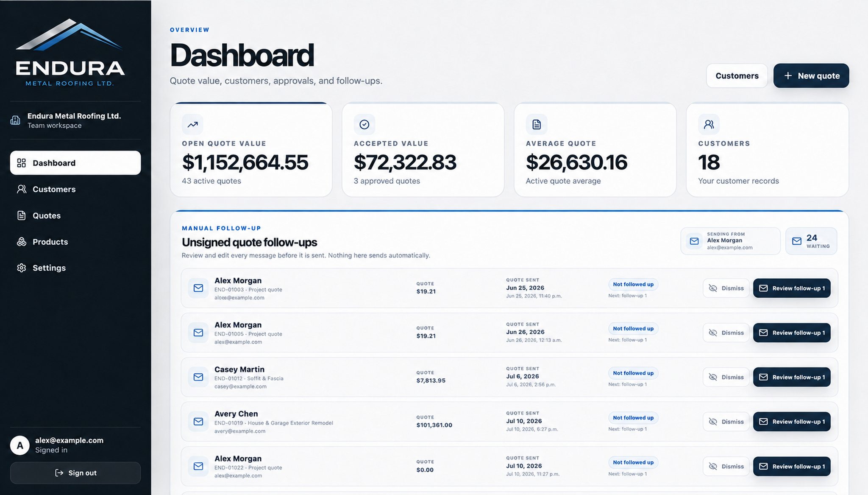Screen dimensions: 868x495
Task: Create a New quote
Action: pos(811,76)
